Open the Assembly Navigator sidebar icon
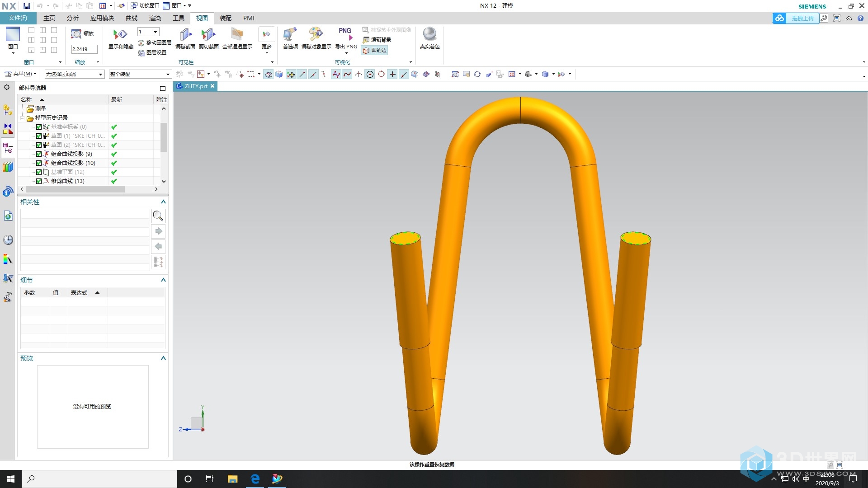The height and width of the screenshot is (488, 868). 8,110
